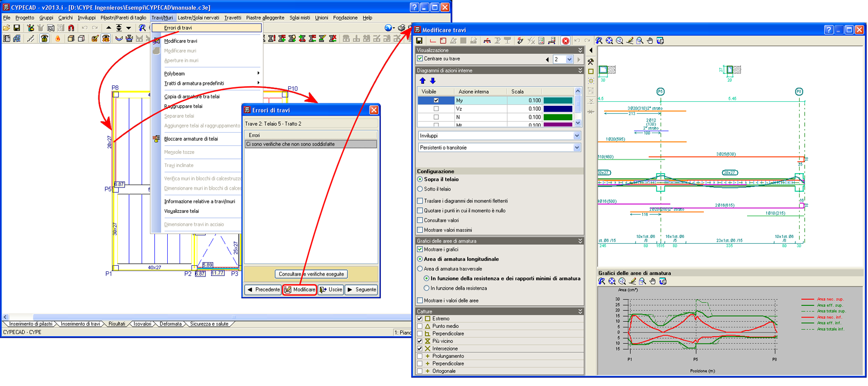The height and width of the screenshot is (386, 868).
Task: Click the My Scala value 0.100
Action: click(x=534, y=100)
